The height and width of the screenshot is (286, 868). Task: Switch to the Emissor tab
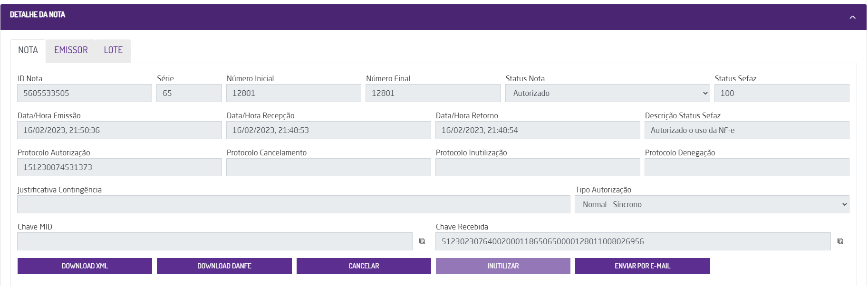click(71, 50)
